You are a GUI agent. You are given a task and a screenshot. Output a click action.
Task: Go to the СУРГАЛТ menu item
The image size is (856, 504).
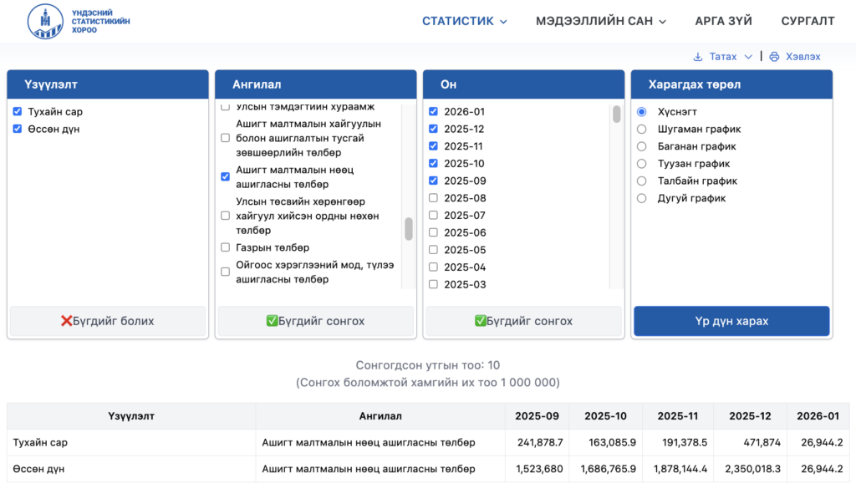click(x=808, y=22)
